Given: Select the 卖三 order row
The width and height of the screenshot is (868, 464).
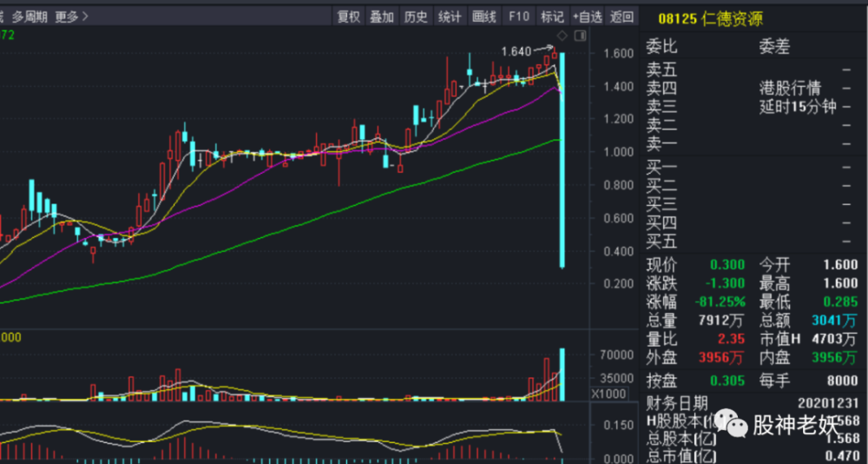Looking at the screenshot, I should tap(750, 106).
